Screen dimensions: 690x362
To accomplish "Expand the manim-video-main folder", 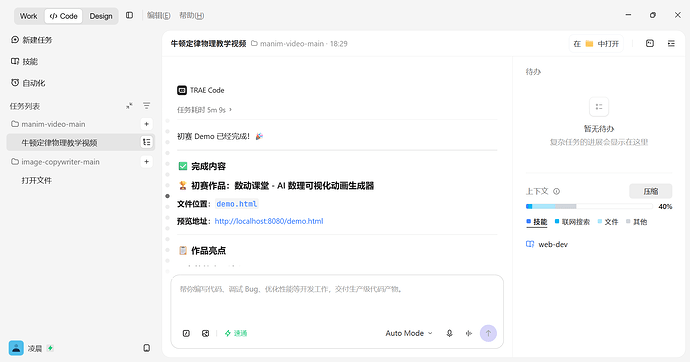I will tap(48, 124).
